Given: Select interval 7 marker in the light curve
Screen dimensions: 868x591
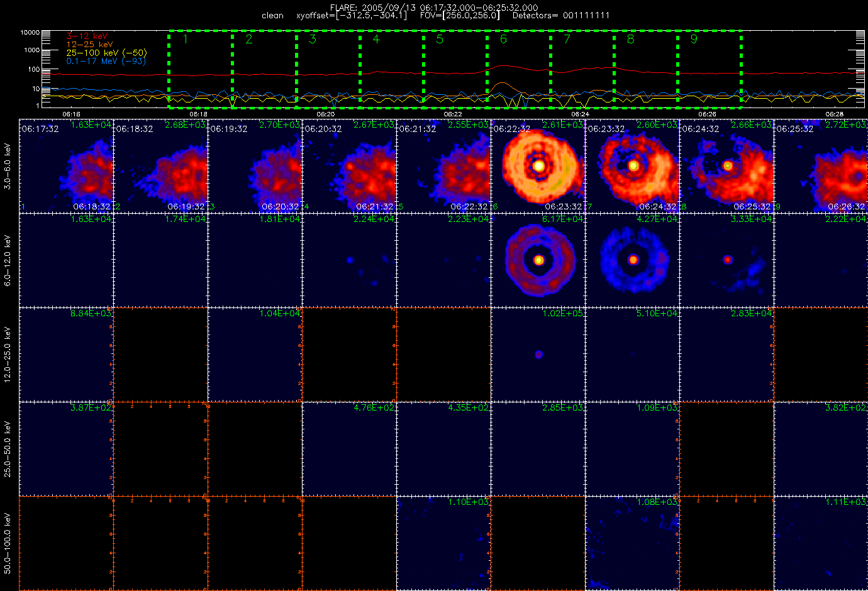Looking at the screenshot, I should (x=567, y=39).
